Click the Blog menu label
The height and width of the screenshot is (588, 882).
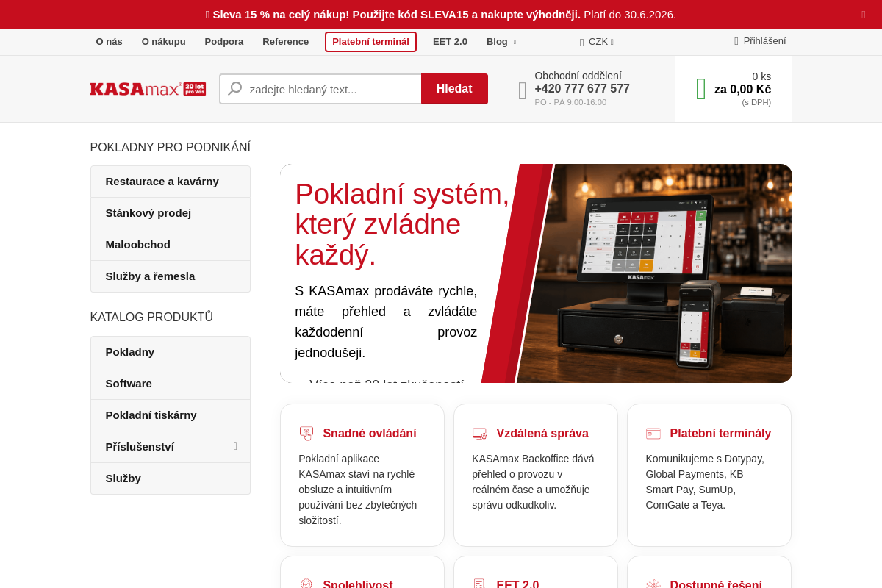click(x=497, y=42)
